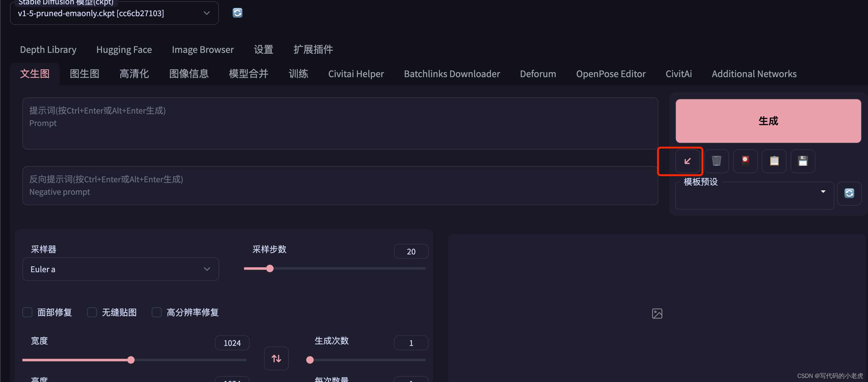Toggle the 无缝贴图 checkbox
The width and height of the screenshot is (868, 382).
point(92,312)
